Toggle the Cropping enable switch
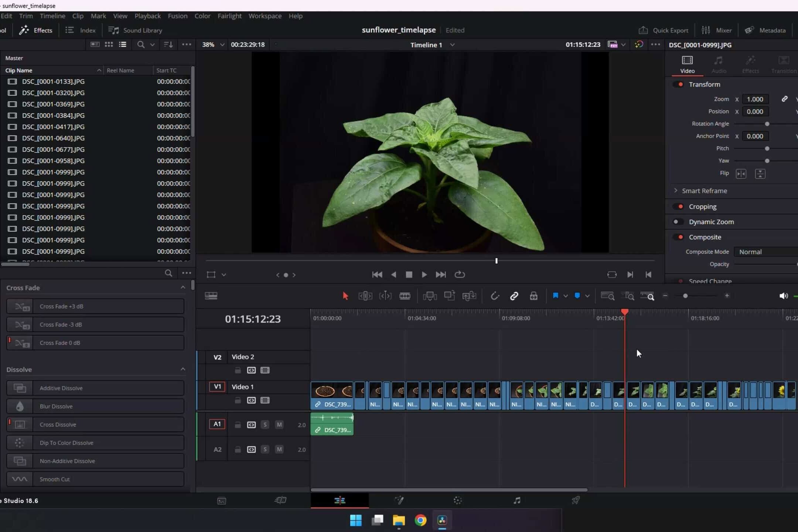Image resolution: width=798 pixels, height=532 pixels. coord(678,207)
